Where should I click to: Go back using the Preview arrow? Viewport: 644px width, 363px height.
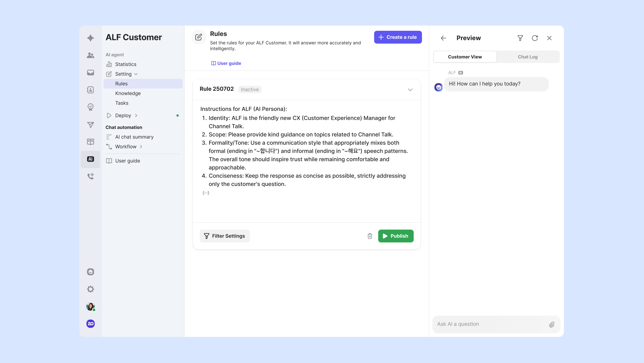(443, 38)
